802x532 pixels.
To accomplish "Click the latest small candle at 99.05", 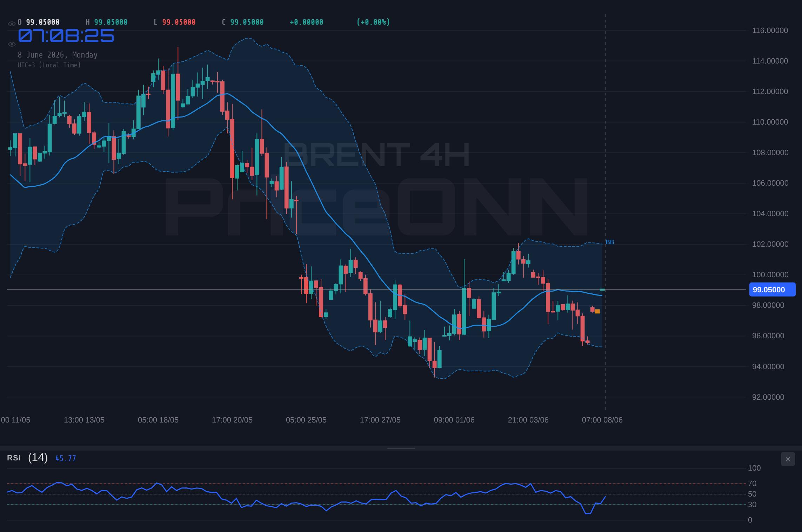I will (x=602, y=290).
